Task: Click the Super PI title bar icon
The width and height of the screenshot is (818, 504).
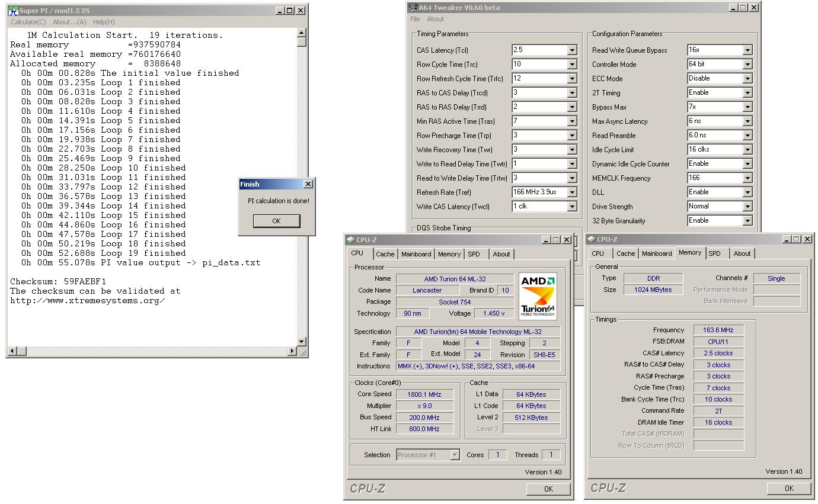Action: coord(13,10)
